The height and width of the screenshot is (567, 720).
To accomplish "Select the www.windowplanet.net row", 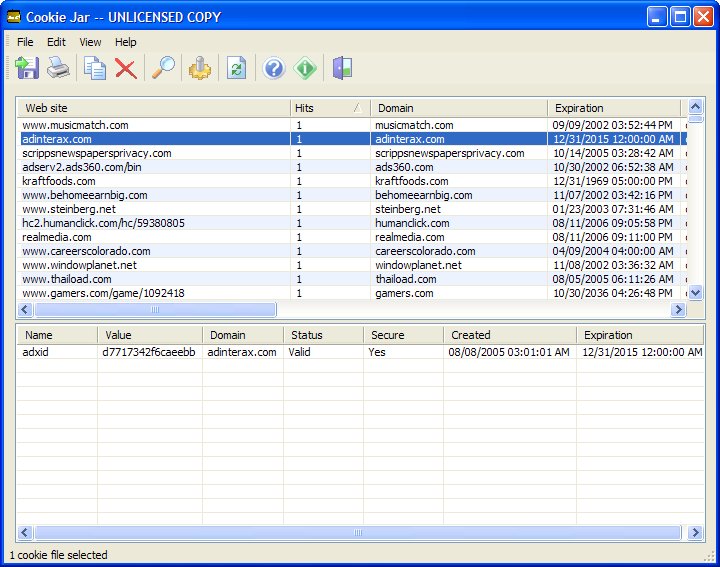I will point(352,265).
